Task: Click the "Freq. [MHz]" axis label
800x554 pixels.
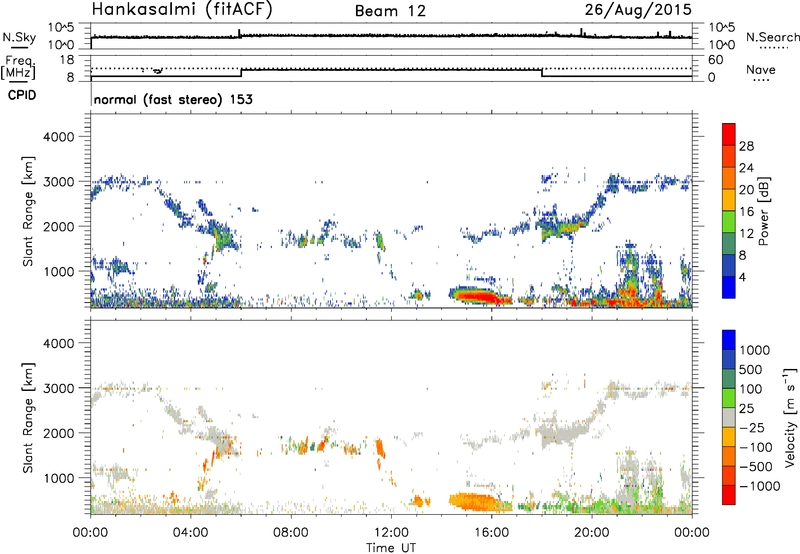Action: [x=18, y=68]
